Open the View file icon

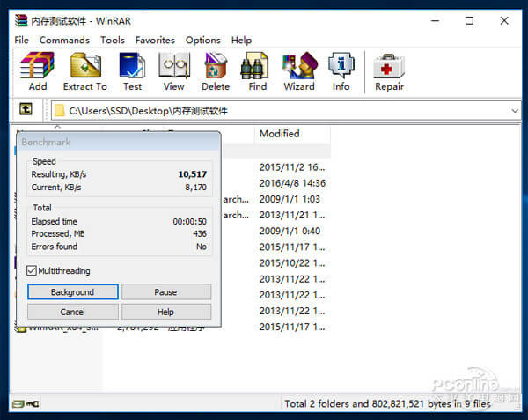pyautogui.click(x=173, y=67)
